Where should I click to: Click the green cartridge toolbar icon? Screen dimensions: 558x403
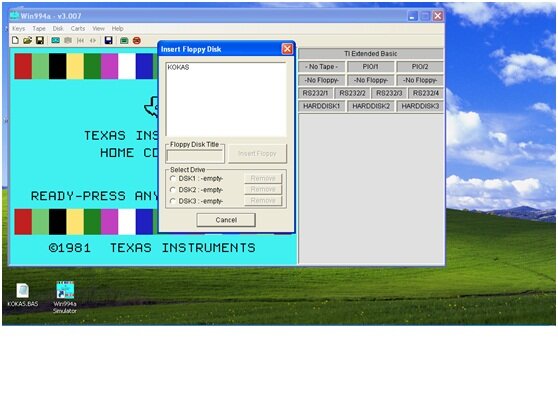click(124, 41)
